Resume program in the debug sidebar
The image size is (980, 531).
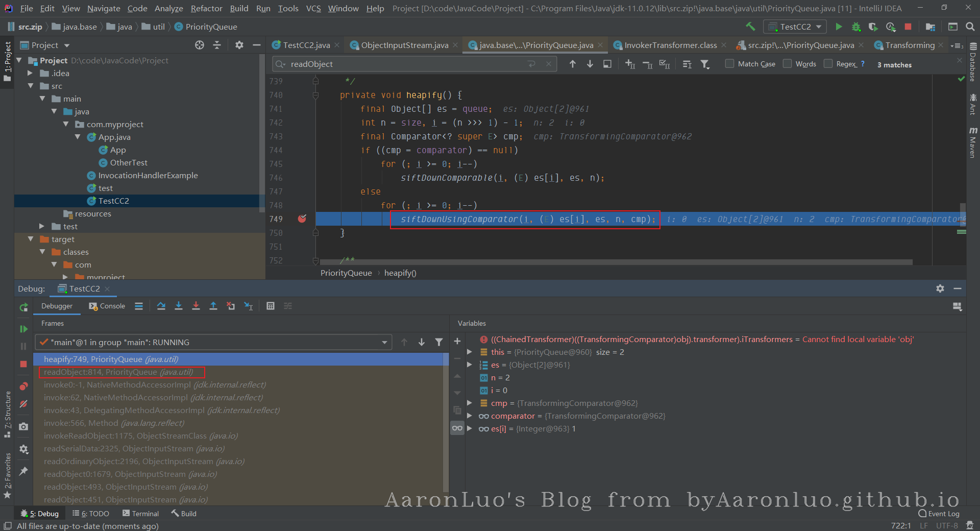click(x=23, y=329)
